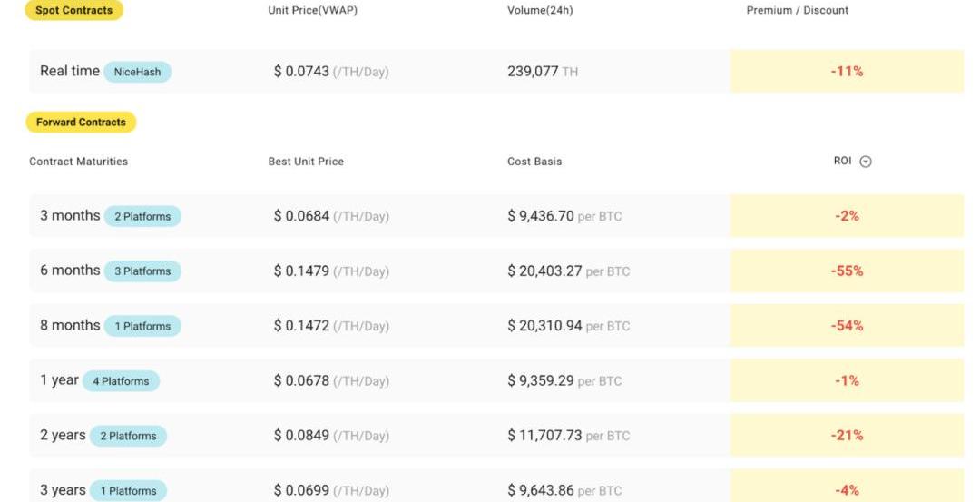Screen dimensions: 980x502
Task: Click the Volume(24h) column header
Action: (540, 11)
